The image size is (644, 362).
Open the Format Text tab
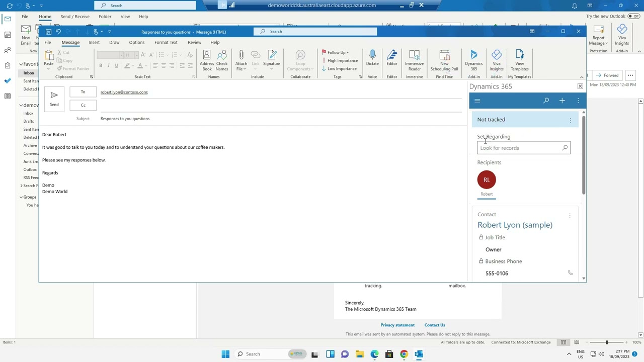[x=166, y=42]
